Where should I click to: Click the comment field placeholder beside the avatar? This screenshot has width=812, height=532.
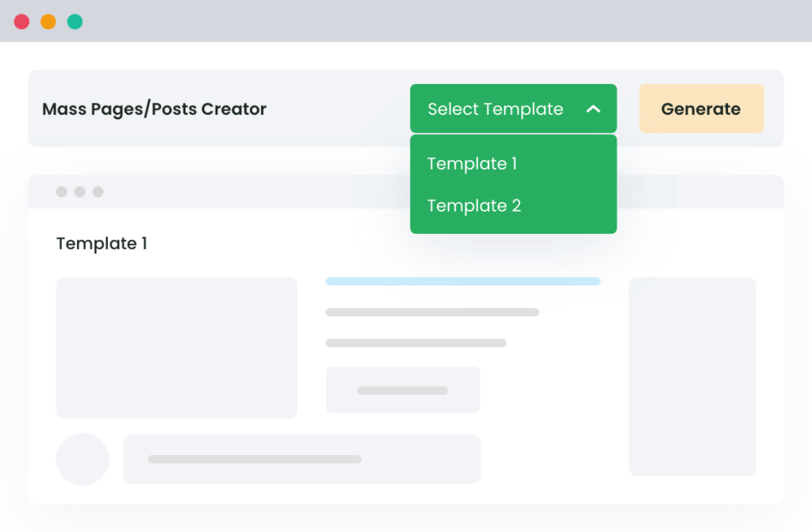pyautogui.click(x=301, y=459)
